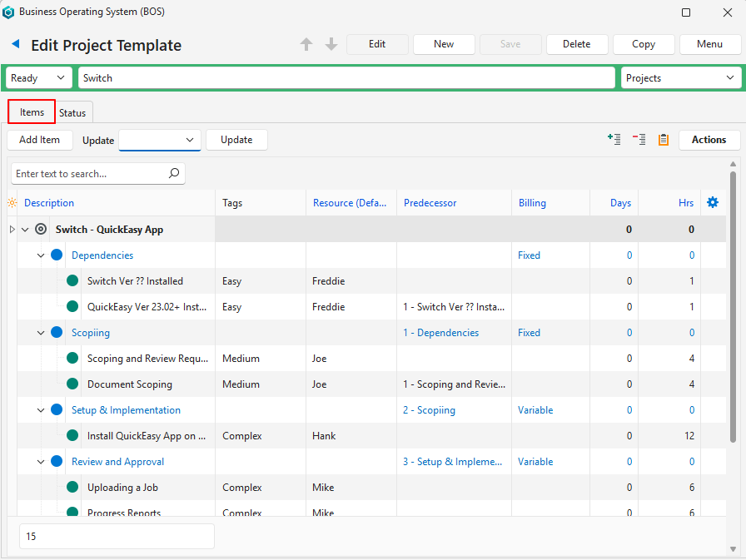This screenshot has height=560, width=746.
Task: Click the Add Item button
Action: point(39,140)
